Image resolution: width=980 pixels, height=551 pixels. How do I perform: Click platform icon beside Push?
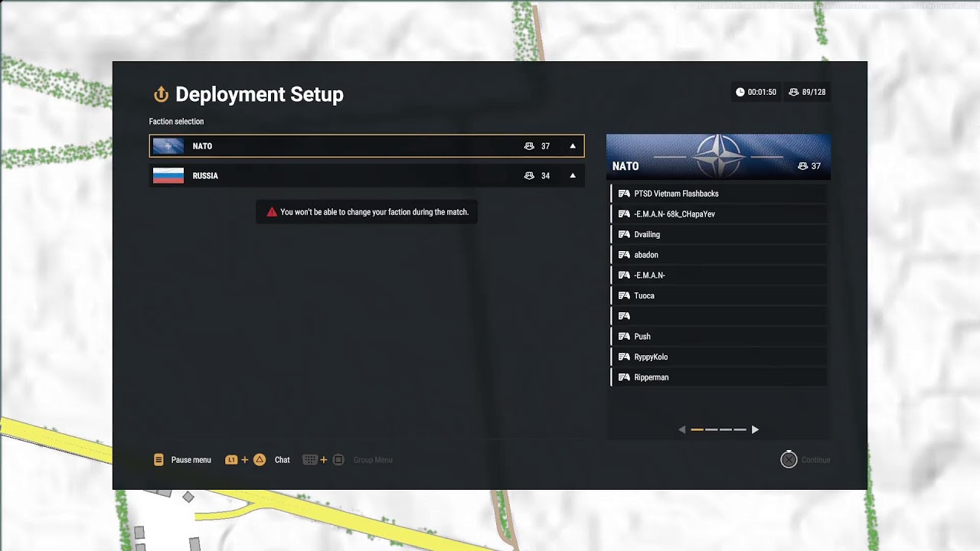tap(624, 337)
